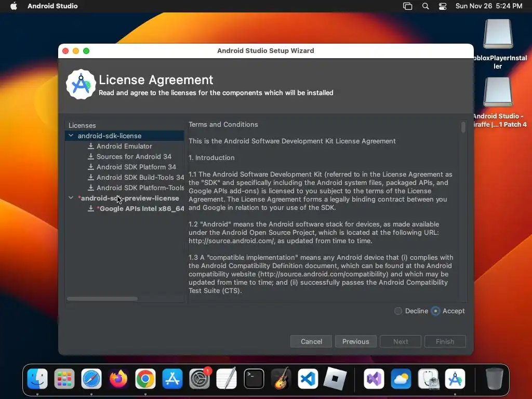Click the Licenses list horizontal scrollbar

[102, 299]
